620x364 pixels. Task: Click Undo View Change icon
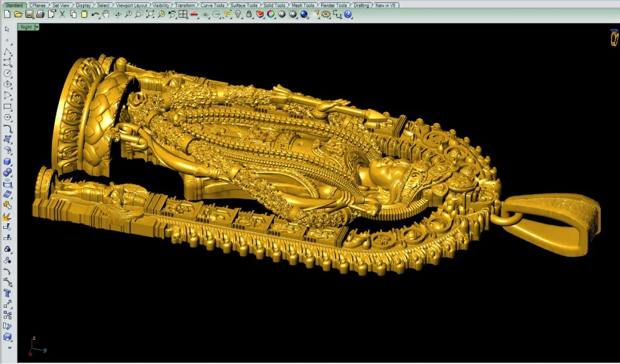point(172,14)
